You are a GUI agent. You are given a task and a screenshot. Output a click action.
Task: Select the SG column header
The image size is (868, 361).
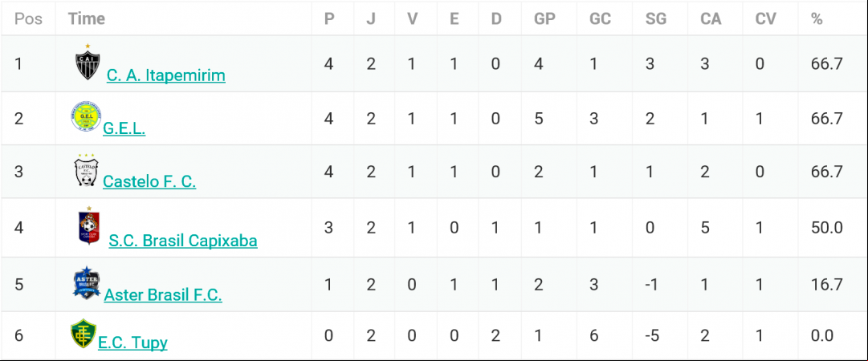click(x=656, y=18)
